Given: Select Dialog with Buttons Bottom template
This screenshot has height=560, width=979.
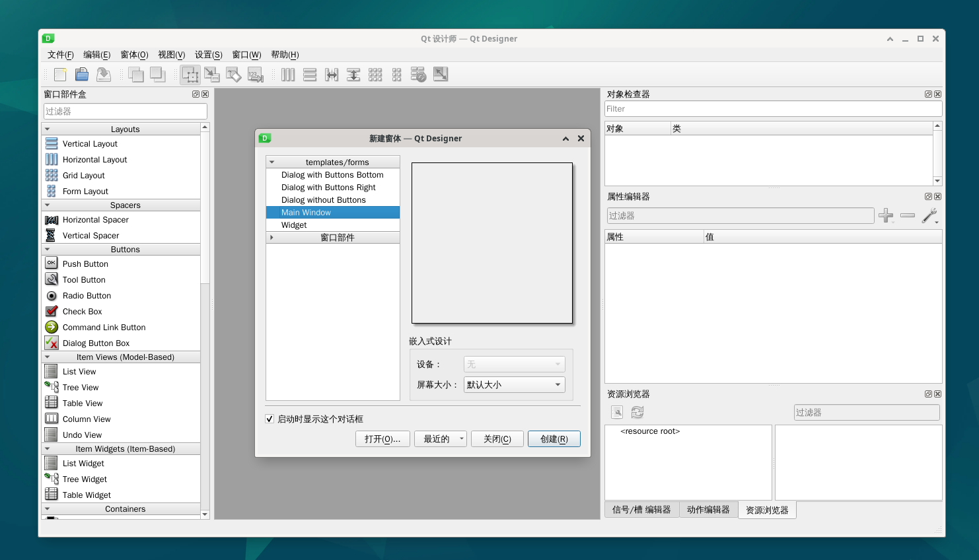Looking at the screenshot, I should click(x=332, y=175).
